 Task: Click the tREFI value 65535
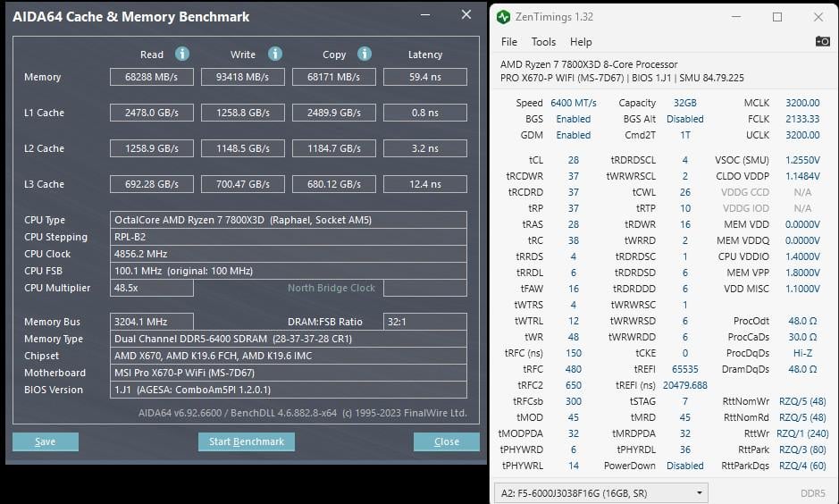pyautogui.click(x=685, y=369)
